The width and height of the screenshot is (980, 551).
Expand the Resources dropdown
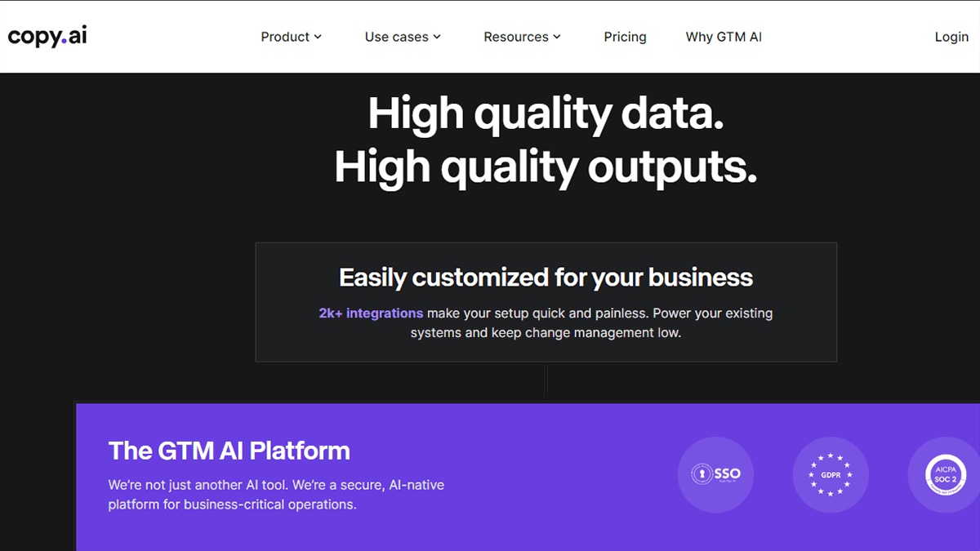(515, 37)
